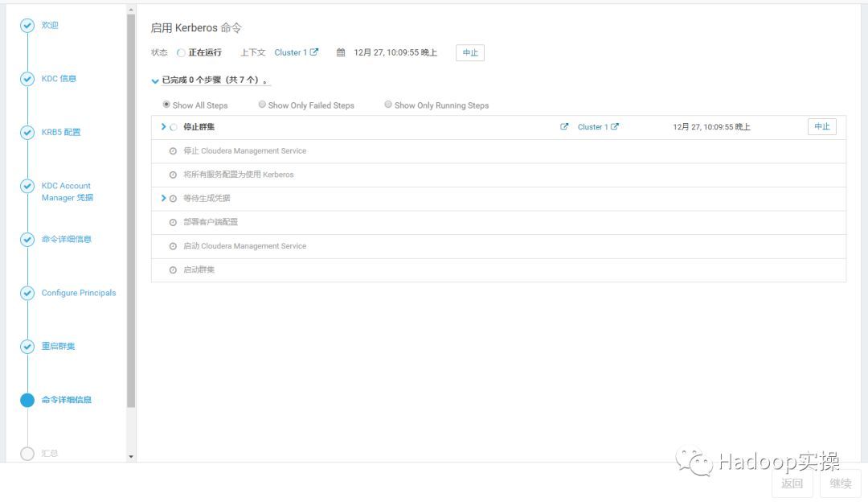Click the 返回 button

point(792,483)
